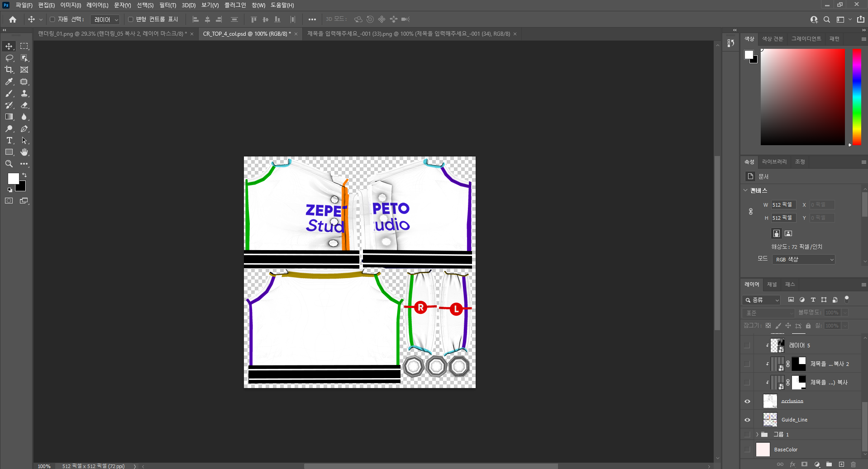The height and width of the screenshot is (469, 868).
Task: Expand the 그룹 1 layer group
Action: (757, 434)
